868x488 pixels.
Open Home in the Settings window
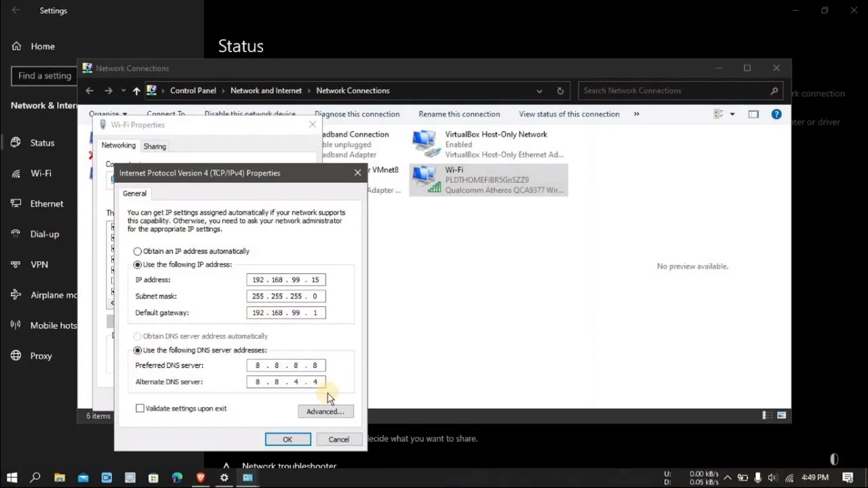[x=33, y=47]
